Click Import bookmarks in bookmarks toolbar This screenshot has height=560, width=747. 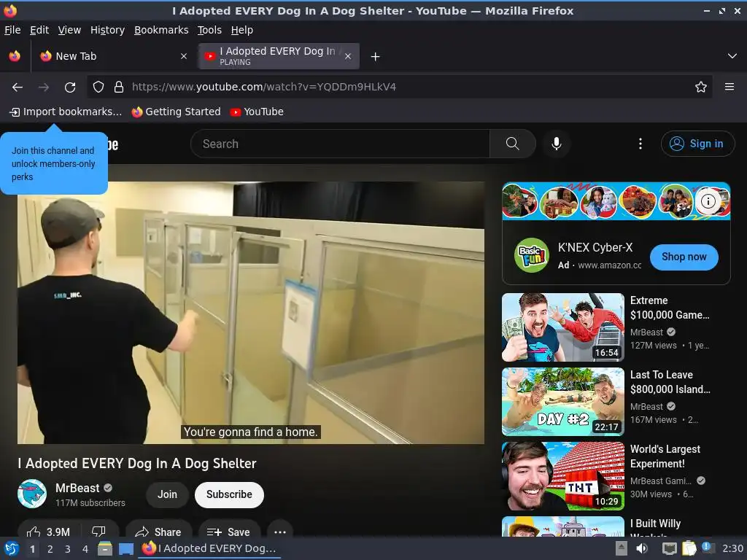tap(66, 112)
